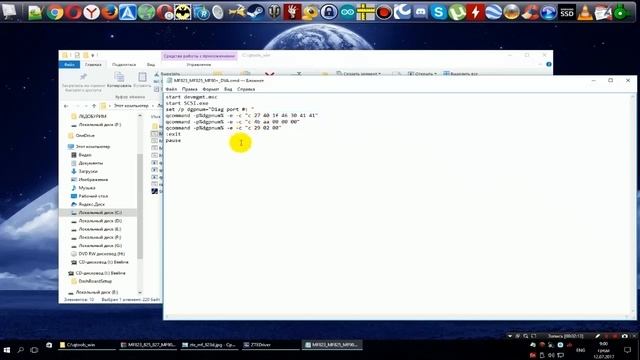Open Загрузки folder in Explorer sidebar
Image resolution: width=640 pixels, height=360 pixels.
click(88, 171)
